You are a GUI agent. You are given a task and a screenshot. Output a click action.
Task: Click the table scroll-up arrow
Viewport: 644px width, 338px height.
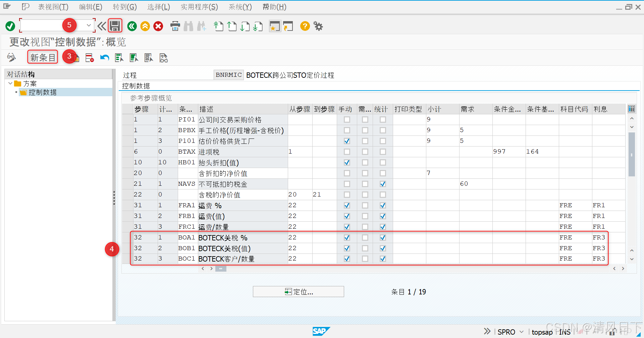(x=632, y=119)
